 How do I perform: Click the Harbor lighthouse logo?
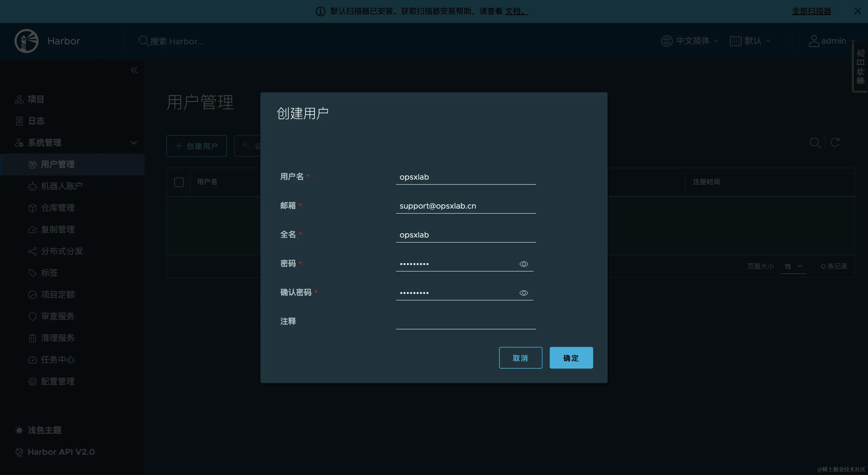26,41
